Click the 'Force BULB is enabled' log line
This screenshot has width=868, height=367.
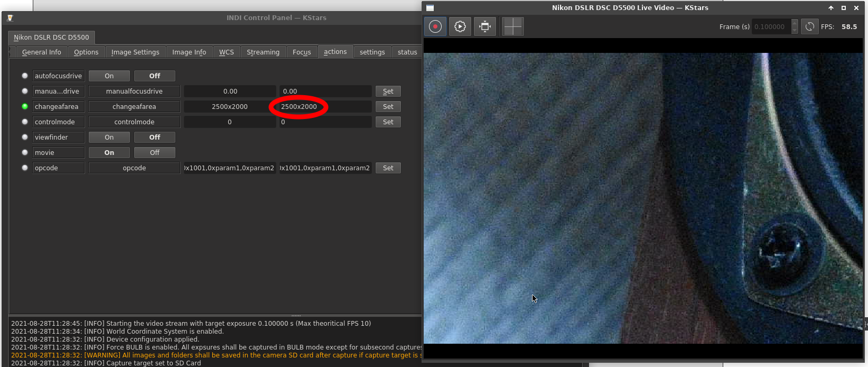tap(216, 347)
